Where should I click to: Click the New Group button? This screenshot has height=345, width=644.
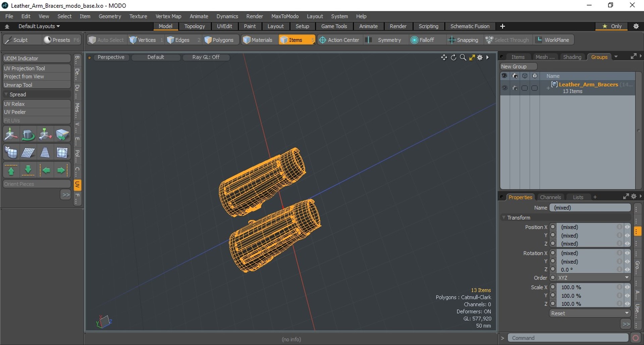pyautogui.click(x=518, y=66)
